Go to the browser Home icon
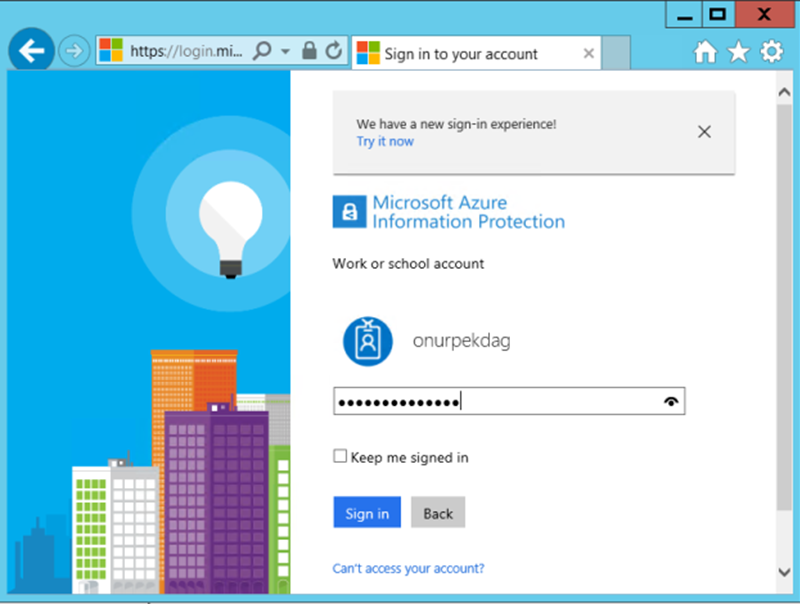Viewport: 800px width, 604px height. point(705,51)
